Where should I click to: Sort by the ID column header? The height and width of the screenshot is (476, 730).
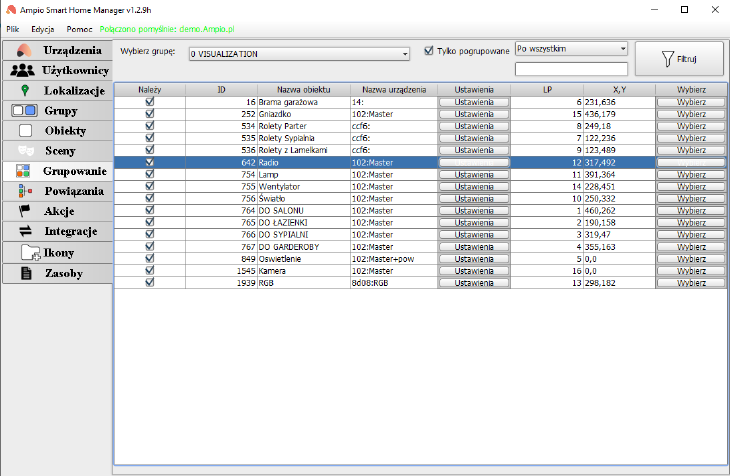[x=221, y=89]
